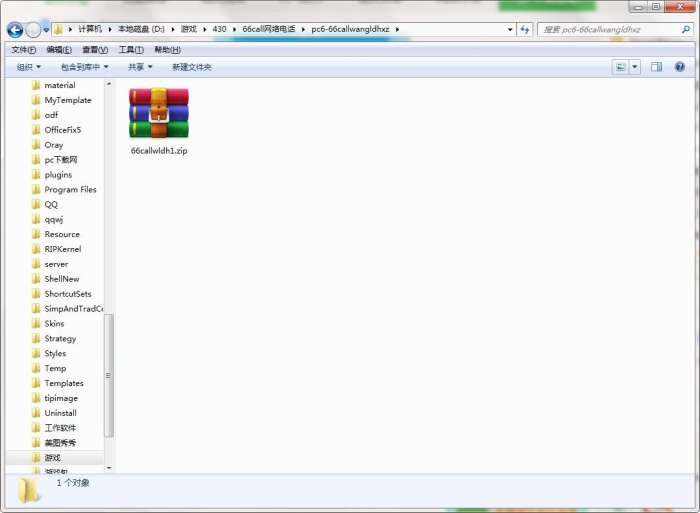700x513 pixels.
Task: Select the Resource folder
Action: tap(62, 234)
